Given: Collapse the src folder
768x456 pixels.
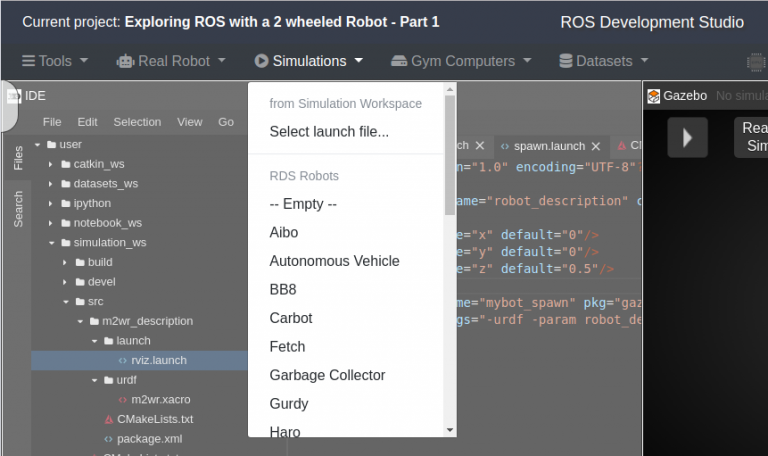Looking at the screenshot, I should pos(66,301).
